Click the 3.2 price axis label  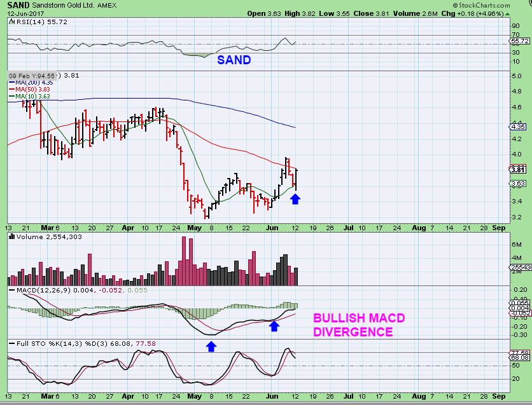(x=516, y=217)
